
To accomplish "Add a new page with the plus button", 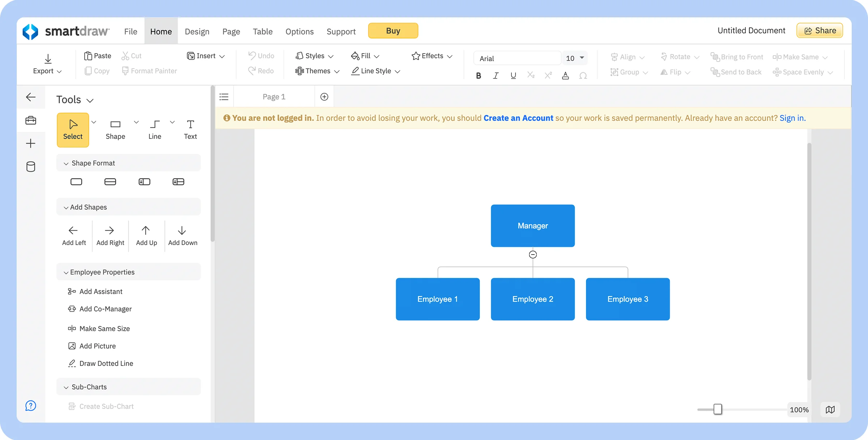I will tap(324, 96).
